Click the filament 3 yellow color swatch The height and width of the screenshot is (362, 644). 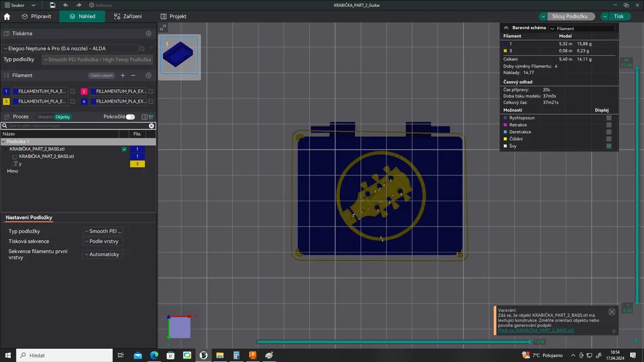[6, 101]
